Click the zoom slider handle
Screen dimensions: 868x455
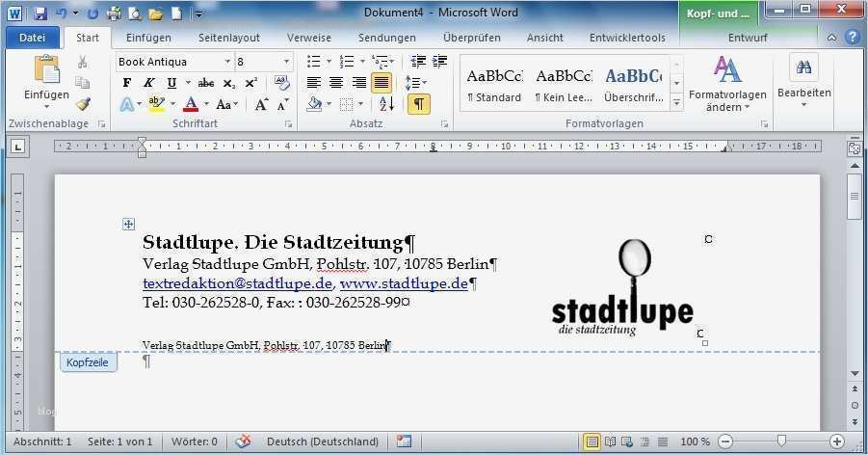(x=781, y=442)
